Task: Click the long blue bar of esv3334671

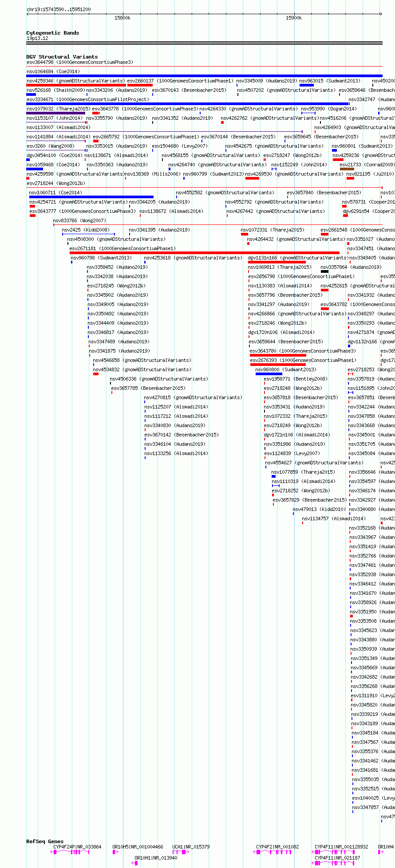Action: pos(187,104)
